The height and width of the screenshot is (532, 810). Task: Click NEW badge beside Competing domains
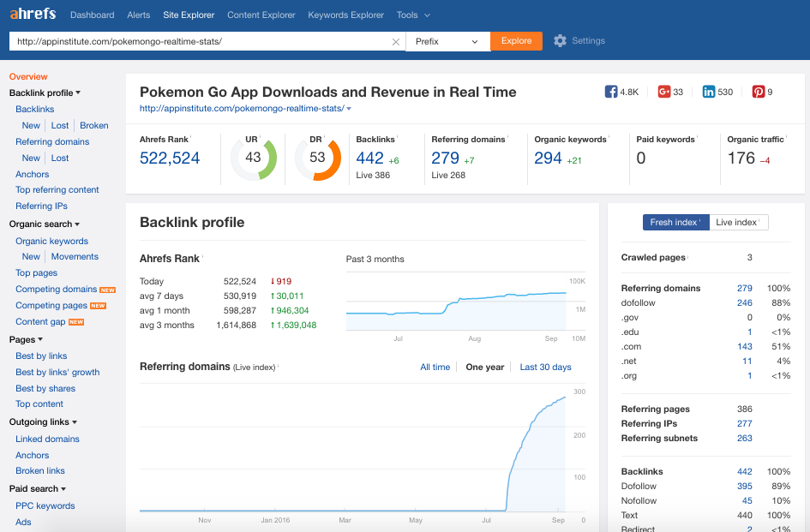107,290
